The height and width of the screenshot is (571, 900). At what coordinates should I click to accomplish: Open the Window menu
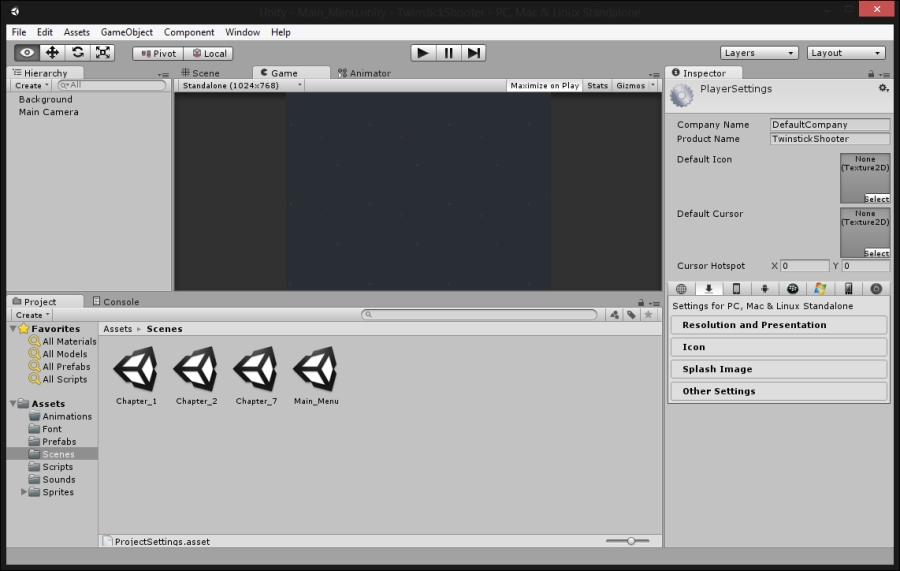242,32
